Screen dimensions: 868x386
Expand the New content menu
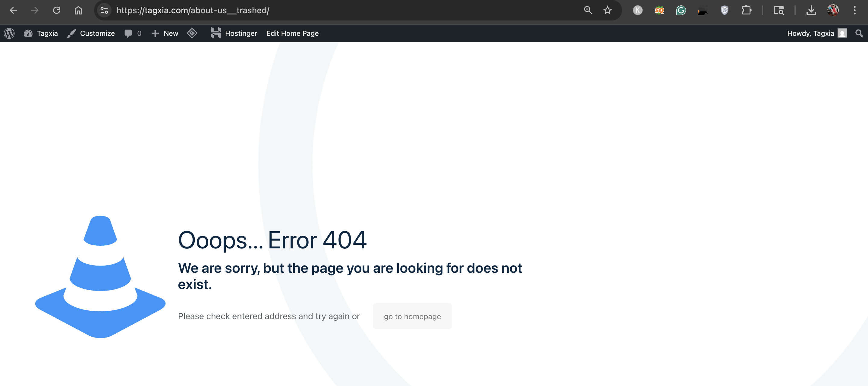[x=165, y=33]
